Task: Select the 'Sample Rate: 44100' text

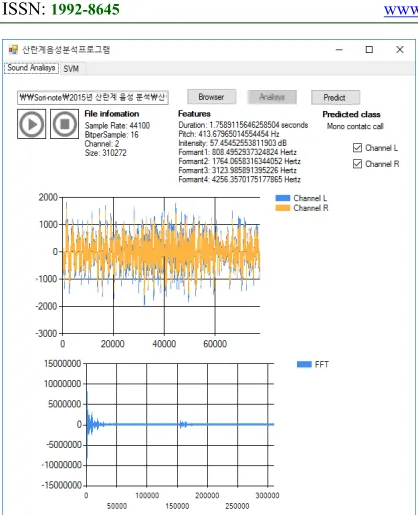Action: point(117,126)
